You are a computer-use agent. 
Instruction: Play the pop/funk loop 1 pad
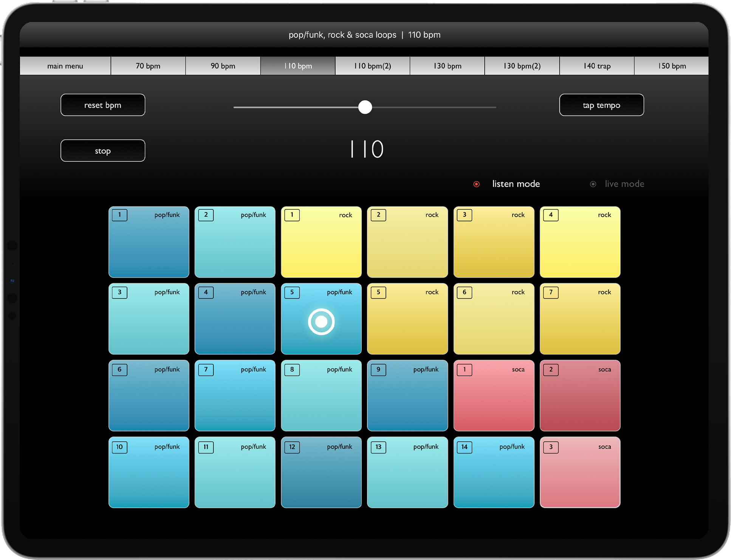click(149, 242)
